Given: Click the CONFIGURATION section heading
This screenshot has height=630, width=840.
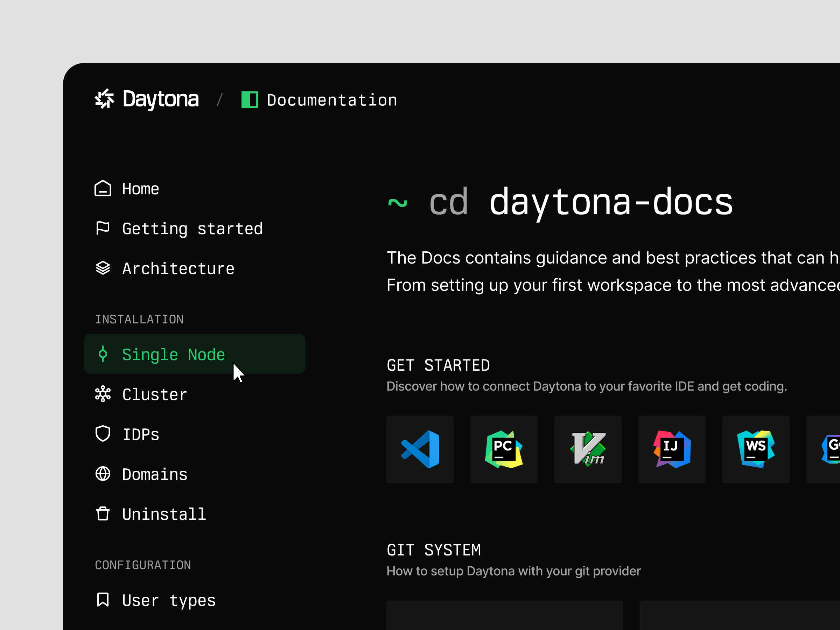Looking at the screenshot, I should (x=143, y=565).
